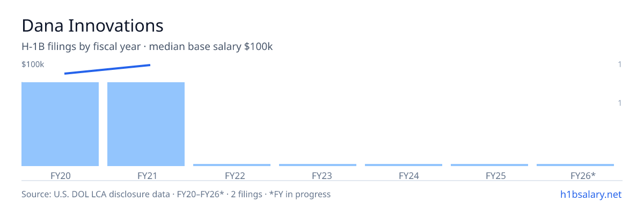This screenshot has height=215, width=644.
Task: Click the FY20 filings bar
Action: 60,124
